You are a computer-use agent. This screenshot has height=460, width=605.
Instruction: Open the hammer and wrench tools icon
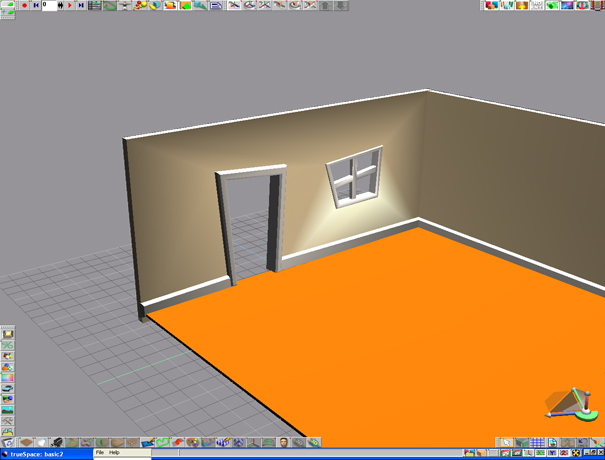[x=8, y=422]
